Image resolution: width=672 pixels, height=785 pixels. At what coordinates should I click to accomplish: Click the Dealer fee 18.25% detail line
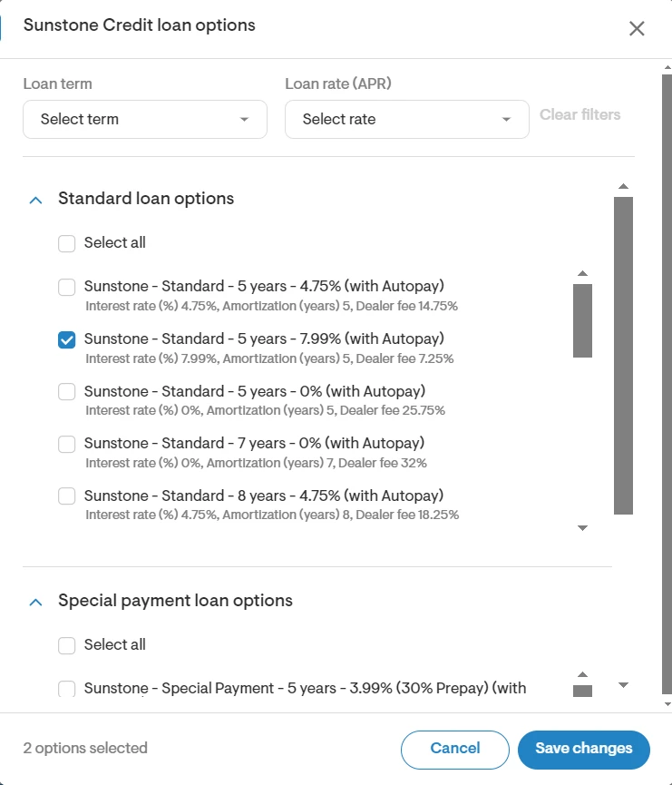coord(272,515)
